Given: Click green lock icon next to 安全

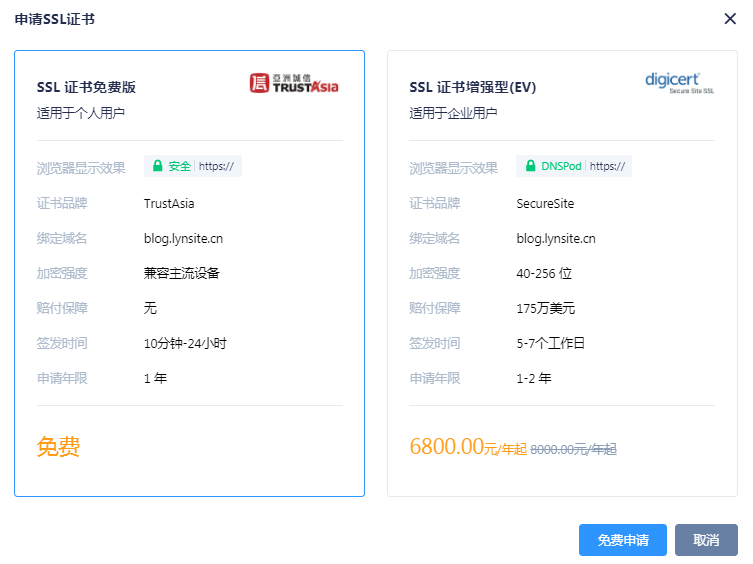Looking at the screenshot, I should coord(158,166).
